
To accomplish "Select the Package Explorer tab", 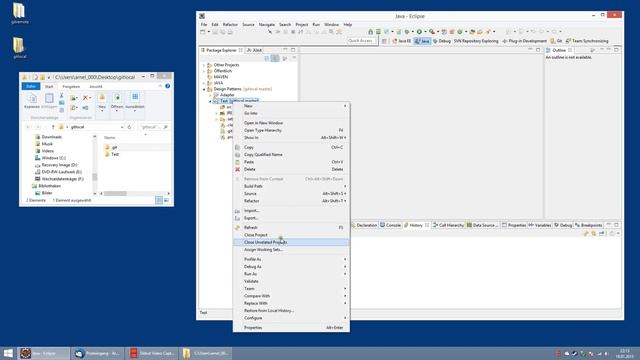I will point(221,50).
